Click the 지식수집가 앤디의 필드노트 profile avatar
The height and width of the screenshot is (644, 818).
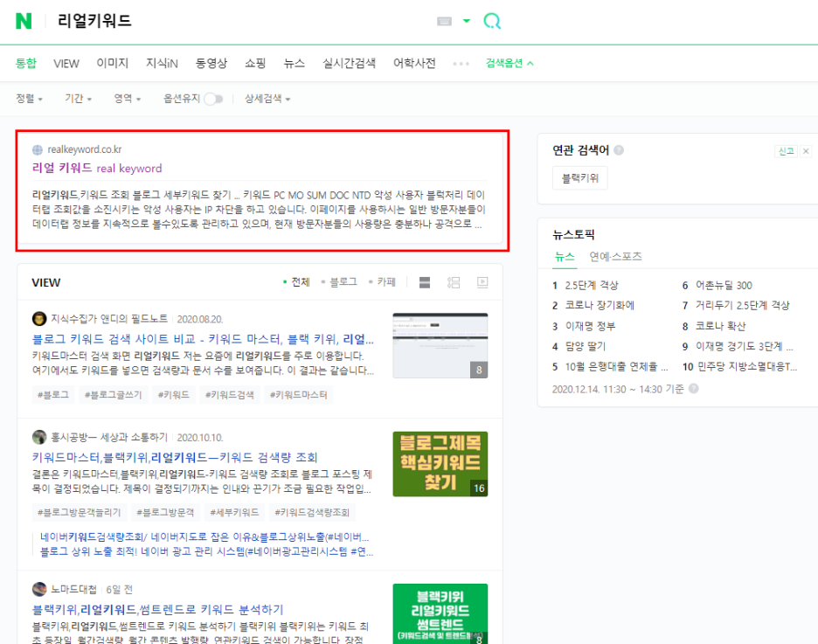[39, 319]
